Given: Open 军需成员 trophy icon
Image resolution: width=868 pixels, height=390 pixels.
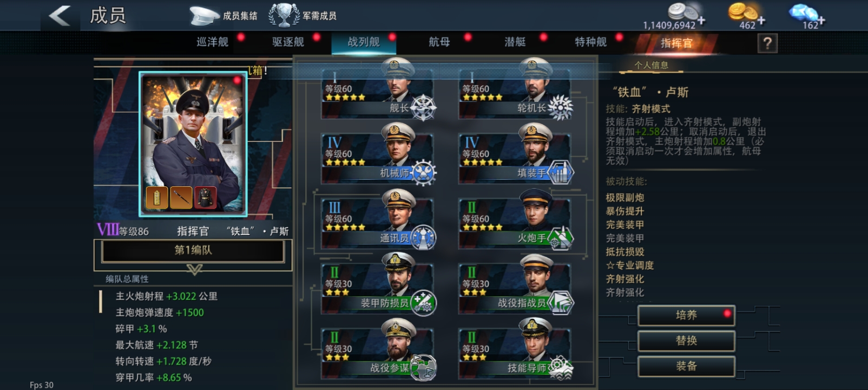Looking at the screenshot, I should tap(284, 15).
